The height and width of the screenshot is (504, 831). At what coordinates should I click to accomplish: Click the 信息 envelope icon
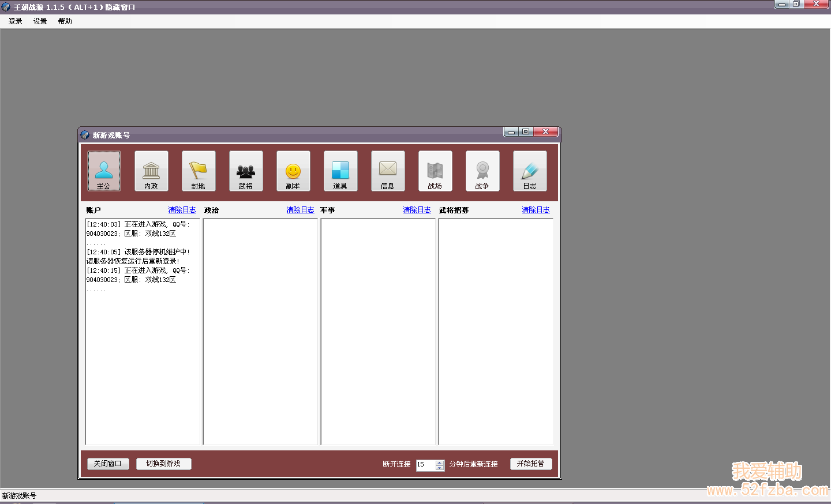pos(388,171)
